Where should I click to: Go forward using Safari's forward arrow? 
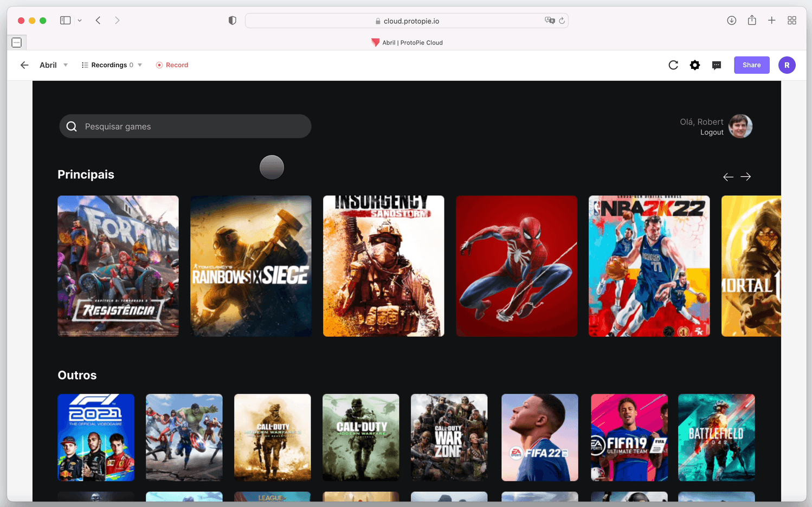click(x=117, y=21)
